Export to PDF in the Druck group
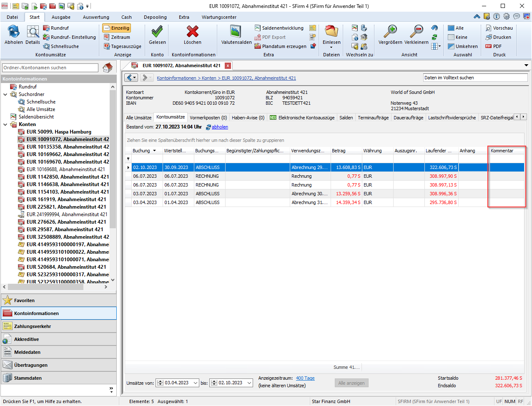Viewport: 532px width, 406px height. [x=493, y=46]
